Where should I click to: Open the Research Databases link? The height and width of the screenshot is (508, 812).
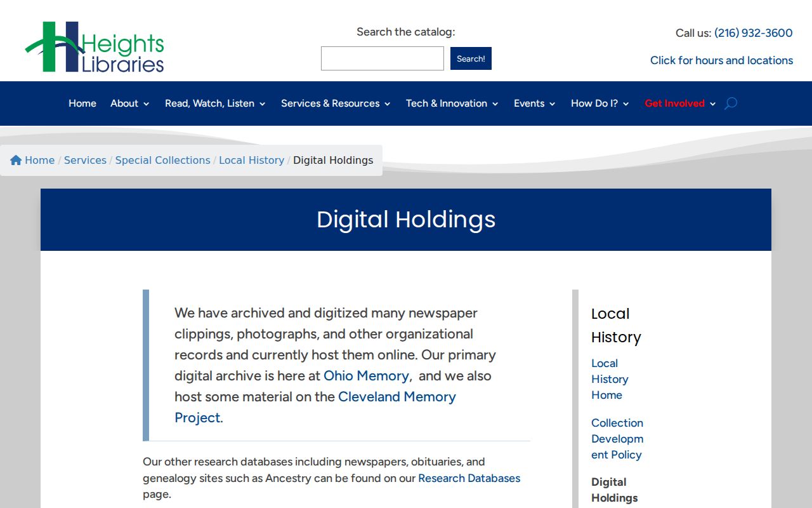(x=469, y=478)
